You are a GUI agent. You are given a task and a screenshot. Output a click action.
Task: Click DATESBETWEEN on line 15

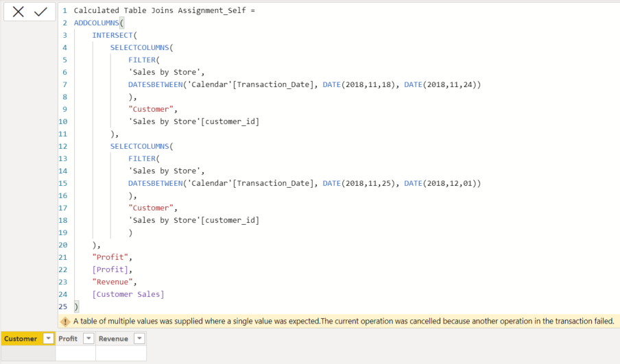click(156, 184)
